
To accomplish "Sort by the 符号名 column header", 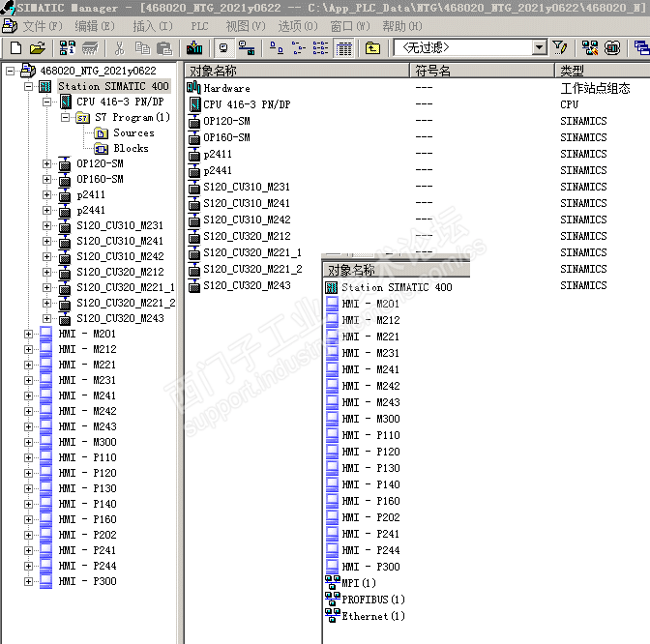I will 482,71.
